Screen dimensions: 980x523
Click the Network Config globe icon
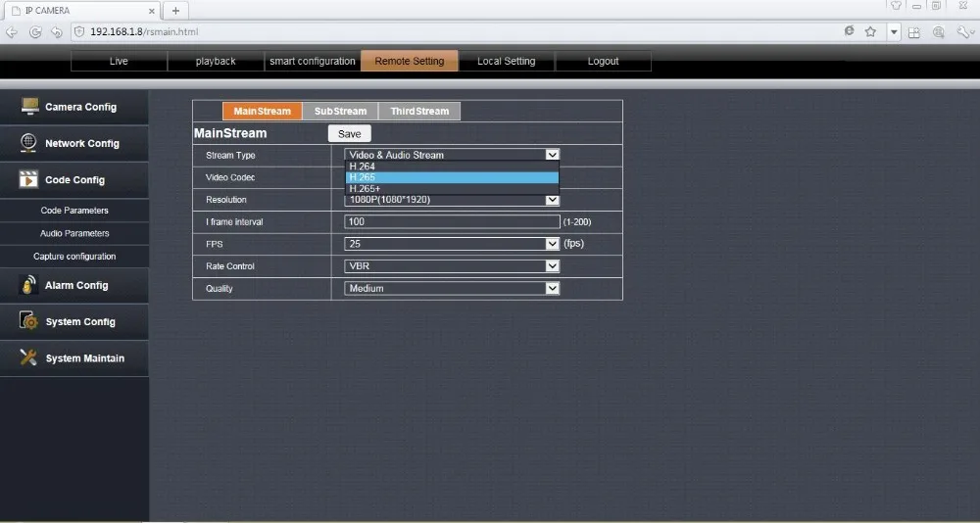(28, 143)
